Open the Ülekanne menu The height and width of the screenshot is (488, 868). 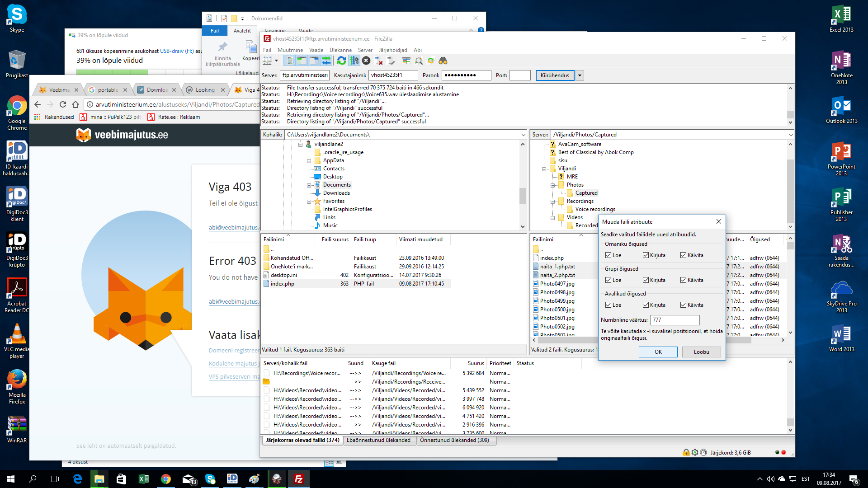(x=340, y=50)
